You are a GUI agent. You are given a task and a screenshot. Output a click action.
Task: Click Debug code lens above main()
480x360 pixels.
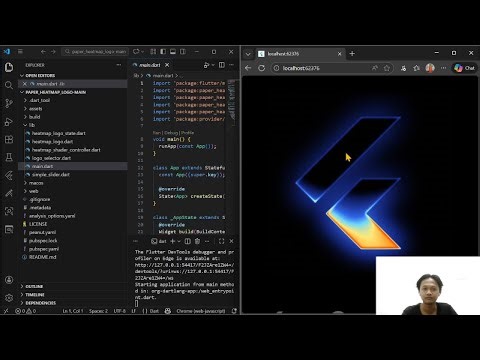[171, 133]
